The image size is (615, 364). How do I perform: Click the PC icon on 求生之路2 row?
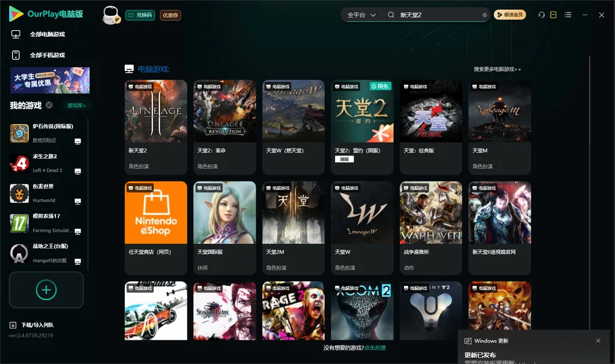tap(77, 172)
